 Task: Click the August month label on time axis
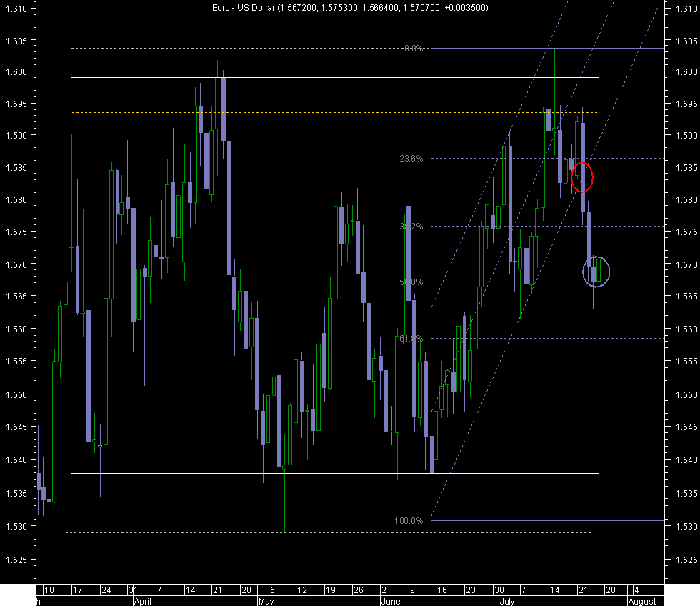[x=642, y=601]
